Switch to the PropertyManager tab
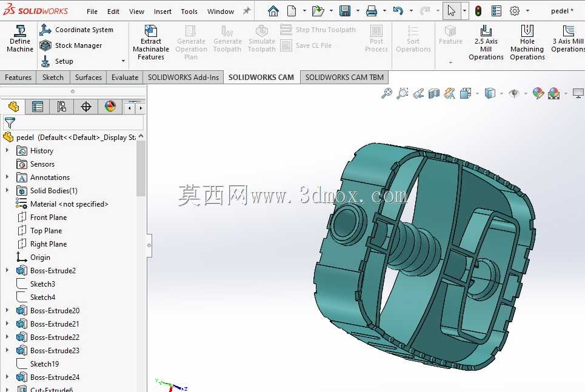585x392 pixels. pos(38,107)
